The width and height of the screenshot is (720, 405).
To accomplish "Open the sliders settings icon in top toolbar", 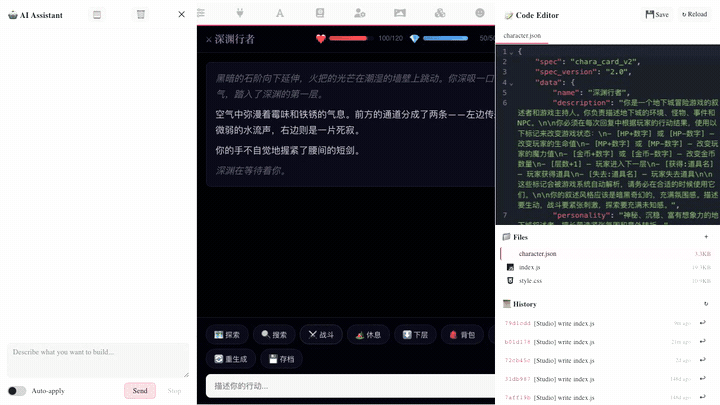I will 201,13.
